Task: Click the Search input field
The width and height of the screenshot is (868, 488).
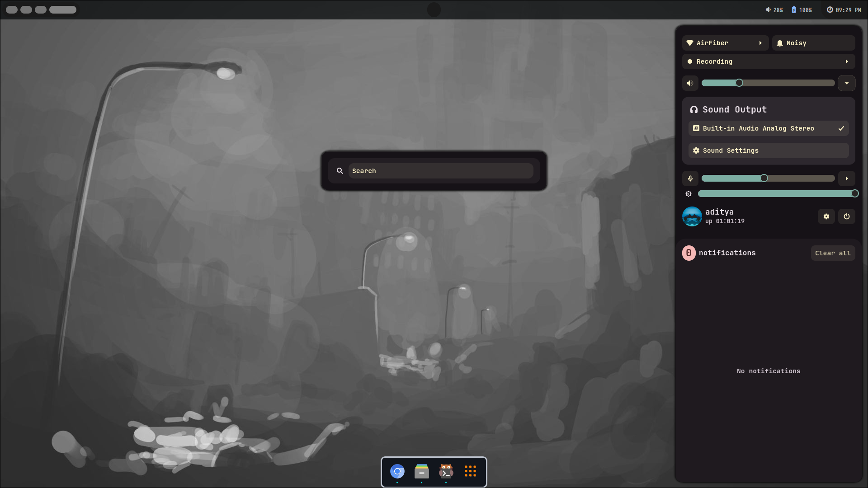Action: [x=440, y=171]
